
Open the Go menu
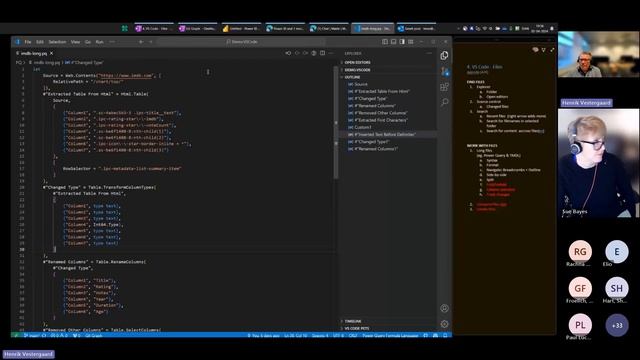tap(88, 42)
